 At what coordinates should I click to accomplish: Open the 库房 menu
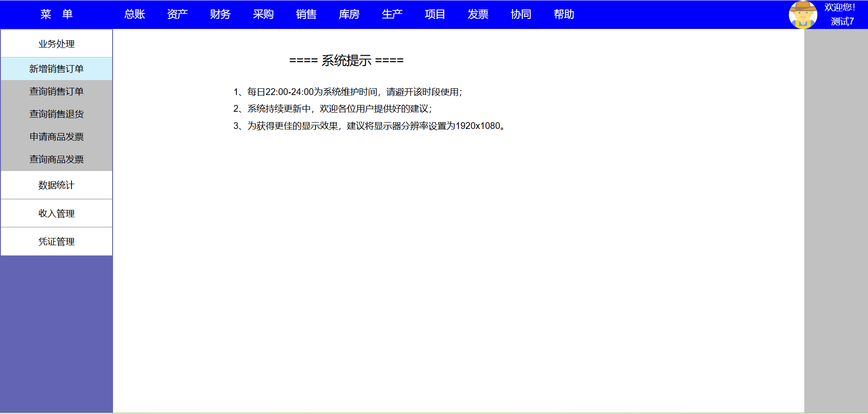click(x=349, y=14)
